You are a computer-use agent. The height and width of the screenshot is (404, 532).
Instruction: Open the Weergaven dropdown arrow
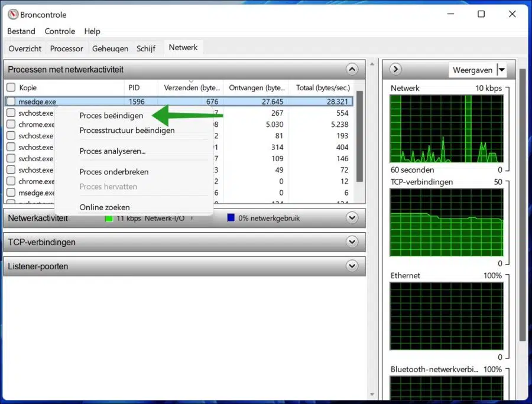point(501,70)
